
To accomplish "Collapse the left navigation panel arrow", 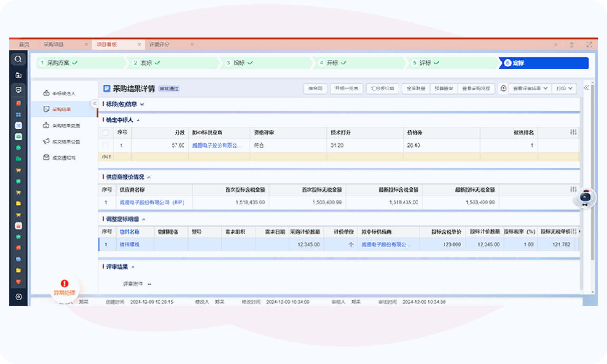I will pyautogui.click(x=94, y=104).
